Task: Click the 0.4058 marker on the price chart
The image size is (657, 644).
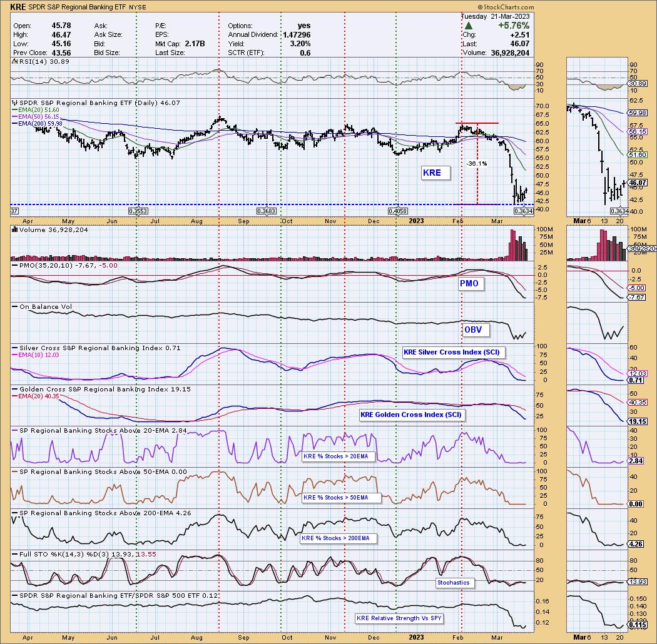Action: 397,211
